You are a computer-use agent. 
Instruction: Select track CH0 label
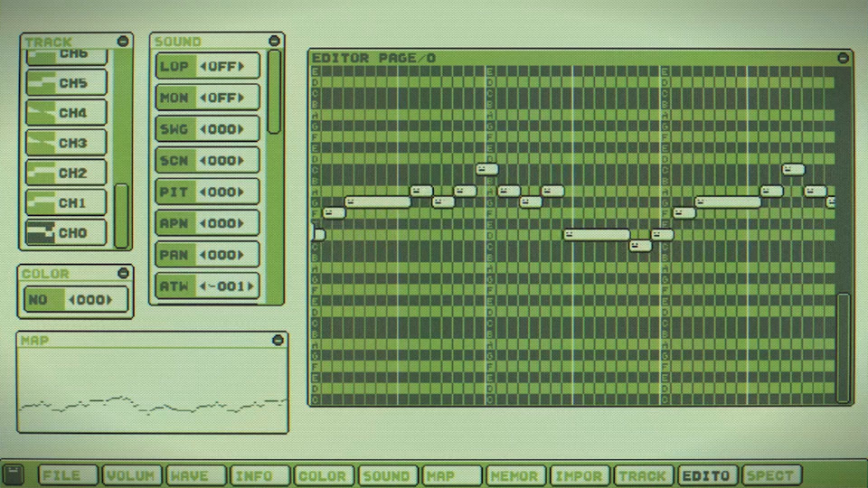73,233
